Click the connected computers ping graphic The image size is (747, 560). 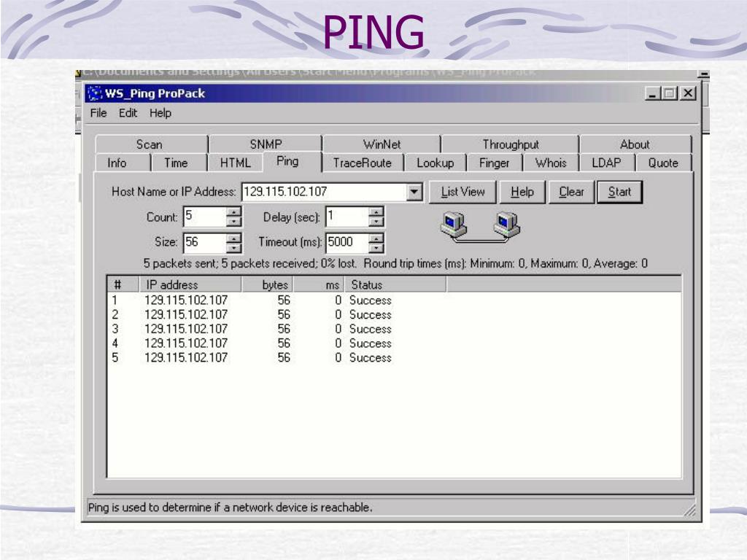480,227
